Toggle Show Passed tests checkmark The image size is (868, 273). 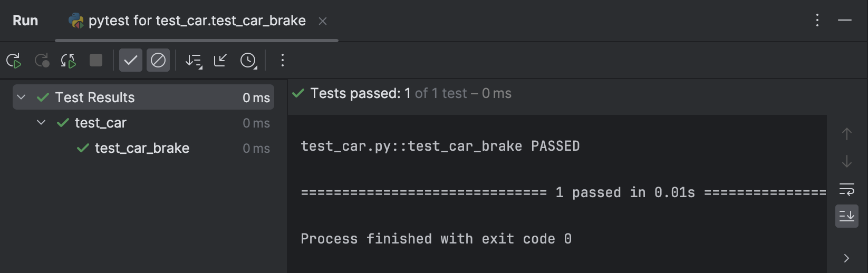point(131,61)
